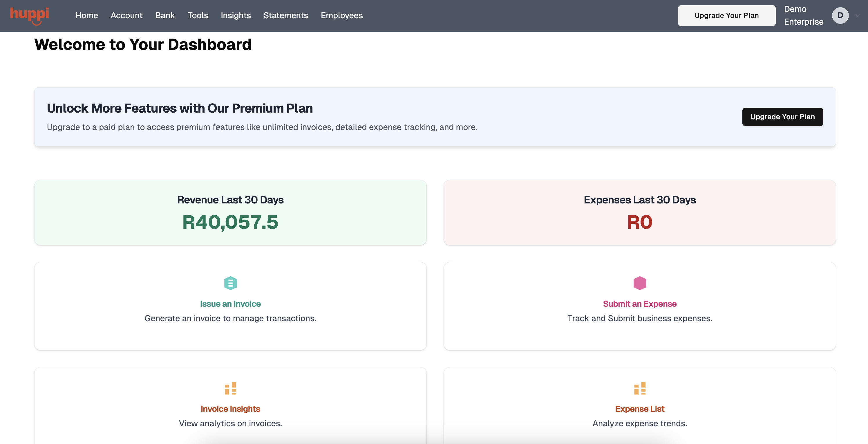Screen dimensions: 868x444
Task: Open the Employees menu
Action: (342, 15)
